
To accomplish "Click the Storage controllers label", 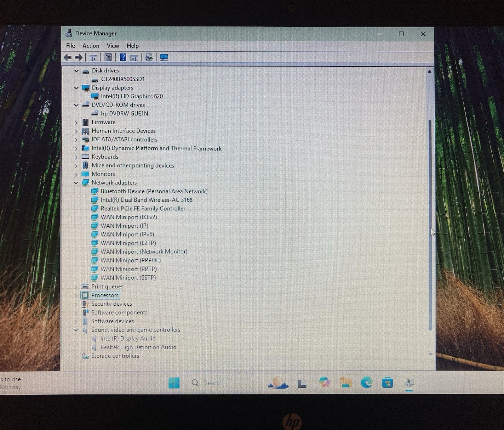I will point(115,356).
